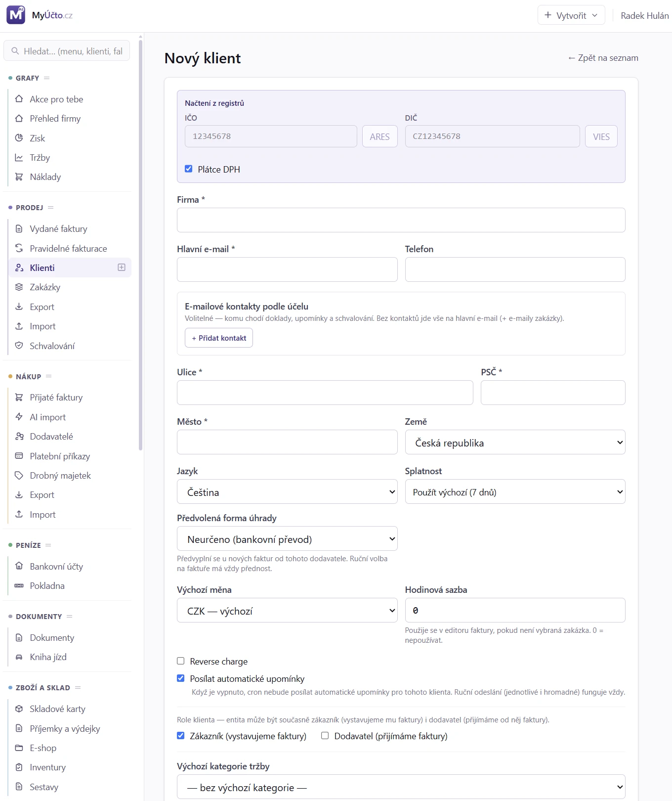Image resolution: width=672 pixels, height=801 pixels.
Task: Click the VIES lookup button
Action: pos(601,136)
